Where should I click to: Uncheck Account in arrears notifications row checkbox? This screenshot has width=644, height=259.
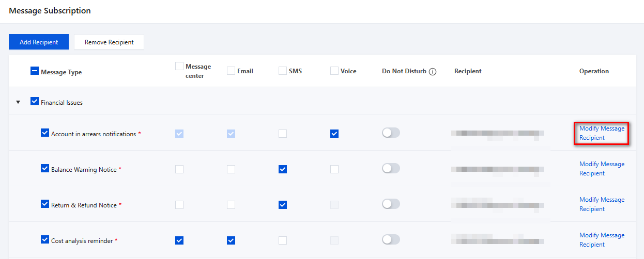pos(45,133)
